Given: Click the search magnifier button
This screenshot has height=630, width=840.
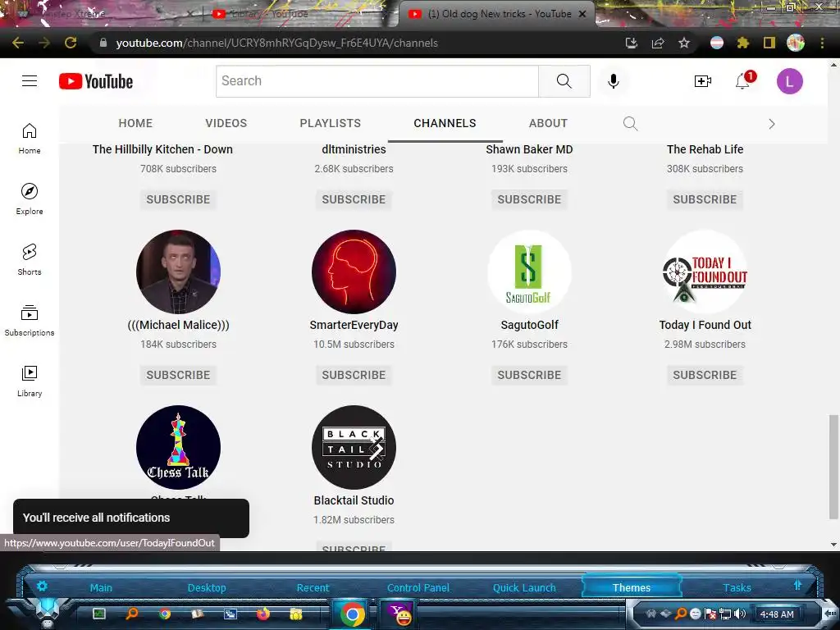Looking at the screenshot, I should (564, 81).
